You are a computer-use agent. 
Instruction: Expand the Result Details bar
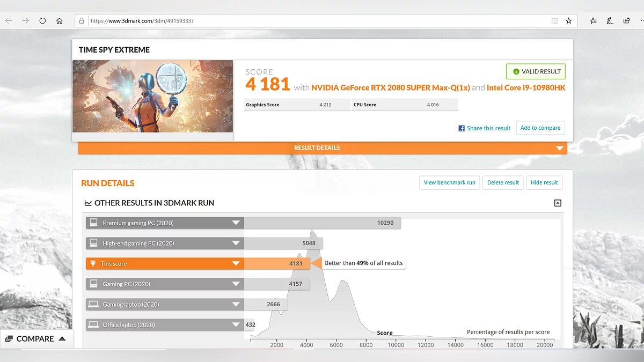323,148
